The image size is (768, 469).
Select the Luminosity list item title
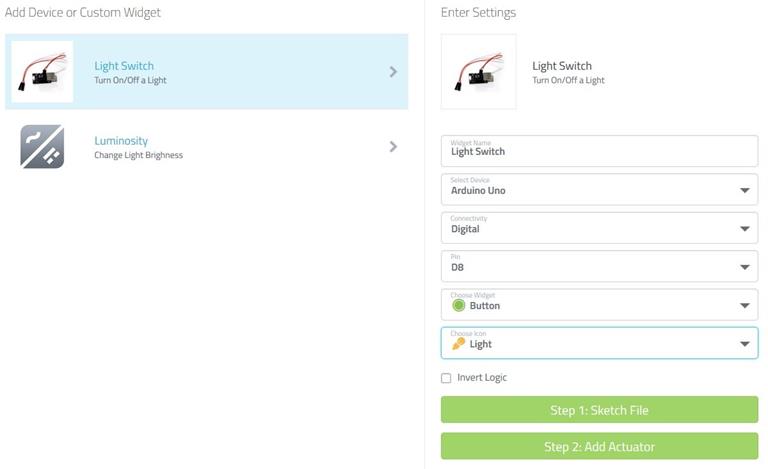121,141
